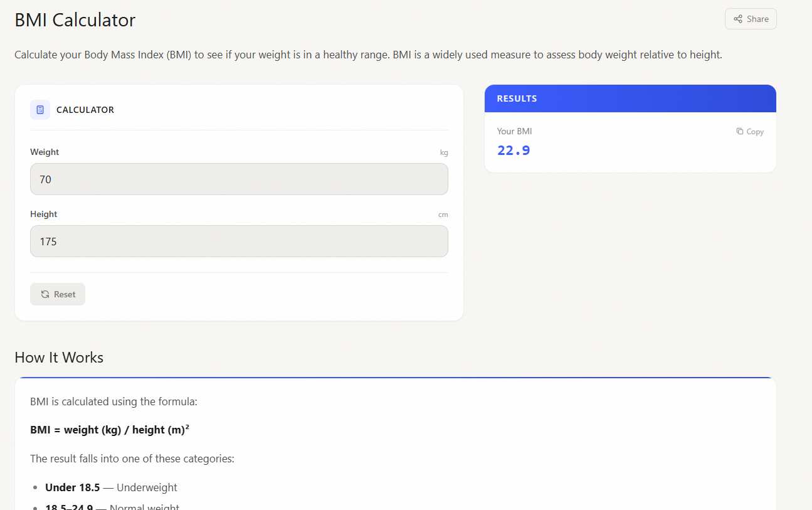Open the Share dialog via the Share button

click(x=751, y=18)
